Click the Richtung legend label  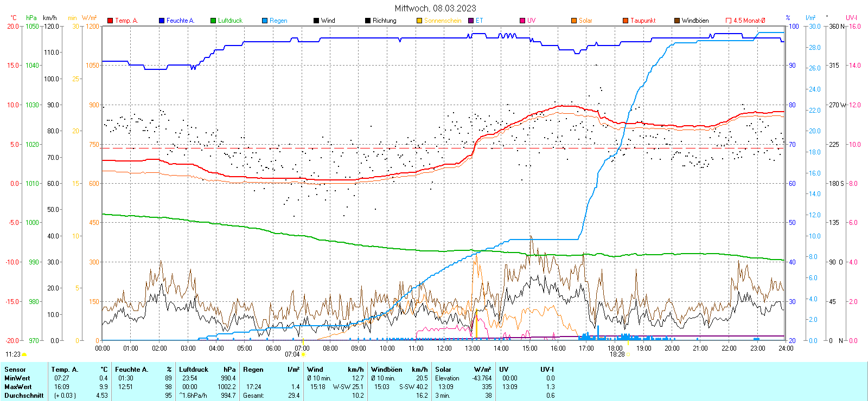[384, 21]
